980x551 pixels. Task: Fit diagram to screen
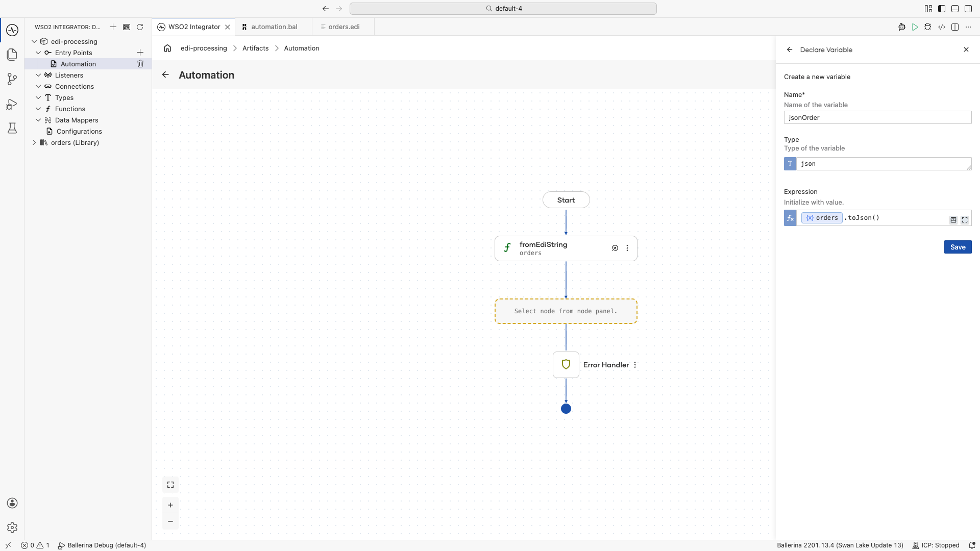pos(170,485)
